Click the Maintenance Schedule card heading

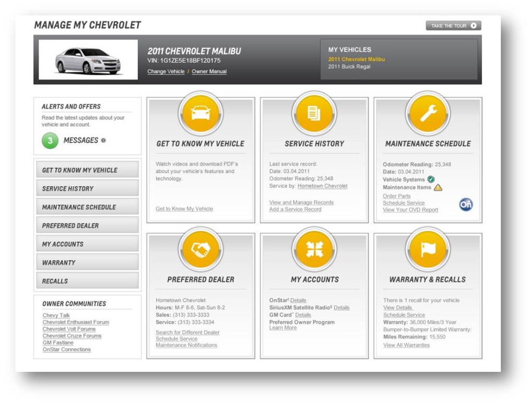tap(428, 144)
